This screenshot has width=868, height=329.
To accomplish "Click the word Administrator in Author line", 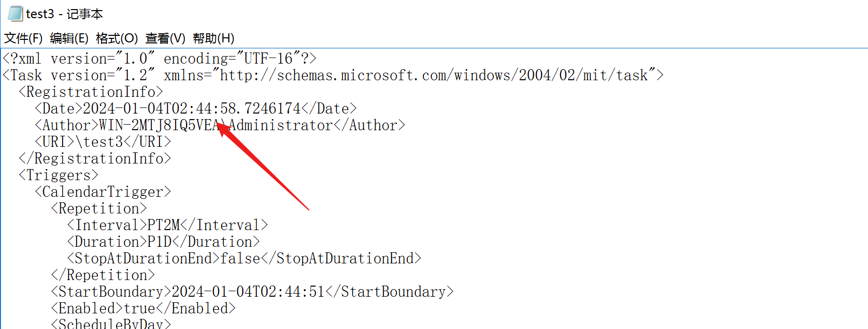I will (281, 125).
